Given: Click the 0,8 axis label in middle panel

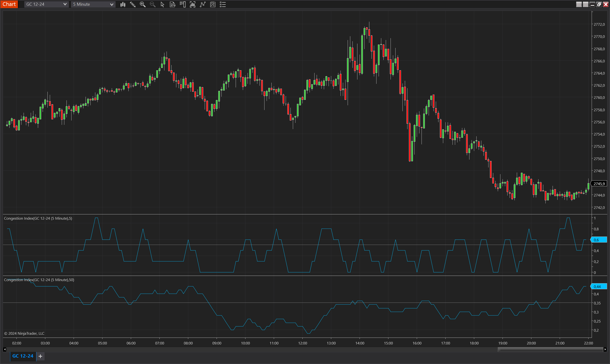Looking at the screenshot, I should tap(596, 229).
